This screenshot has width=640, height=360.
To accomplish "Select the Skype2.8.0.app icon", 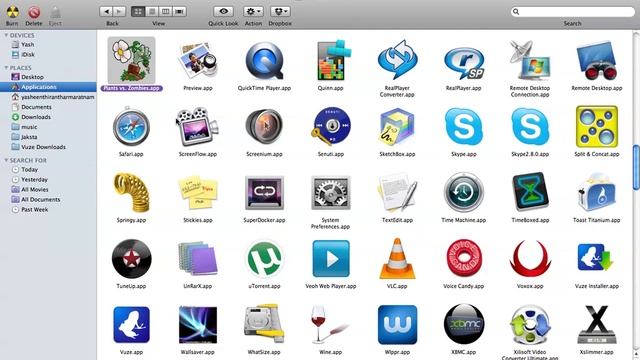I will coord(530,127).
